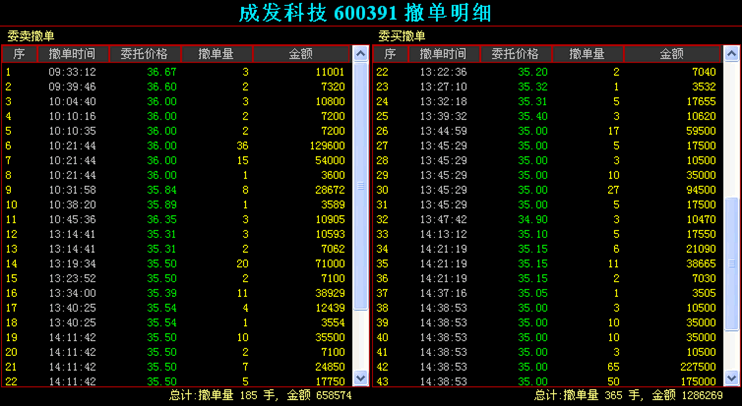
Task: Click amount 21090 in buy row 34
Action: [x=701, y=249]
